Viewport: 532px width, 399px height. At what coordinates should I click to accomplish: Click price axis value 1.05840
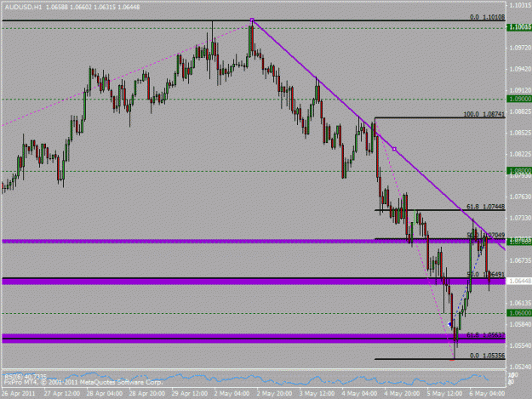point(520,324)
